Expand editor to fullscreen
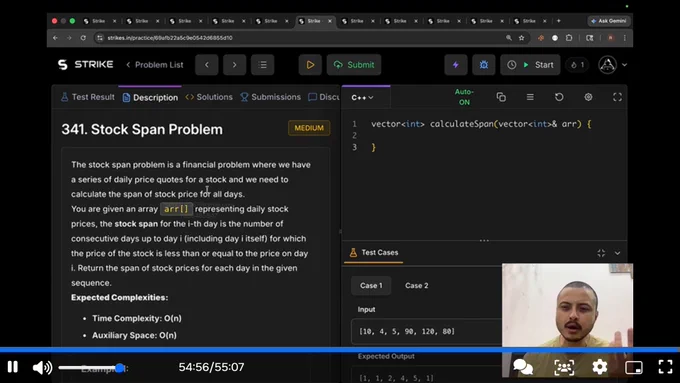The height and width of the screenshot is (383, 680). pyautogui.click(x=617, y=97)
